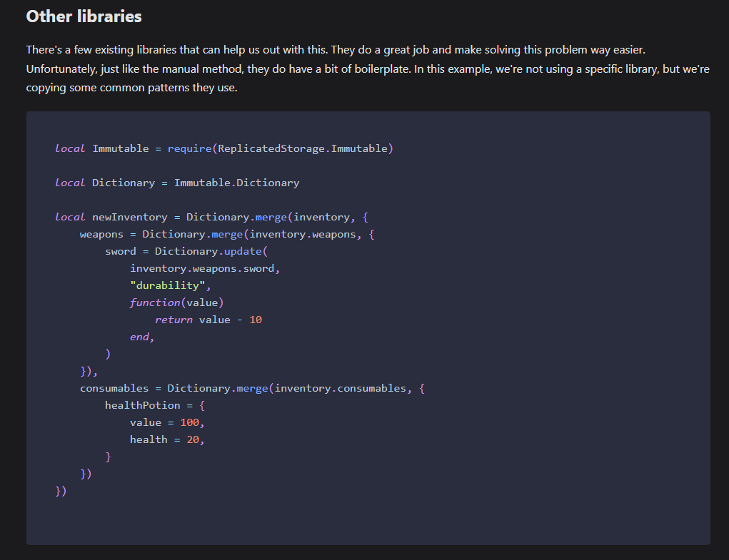Viewport: 729px width, 560px height.
Task: Click the health number 20
Action: click(x=193, y=439)
